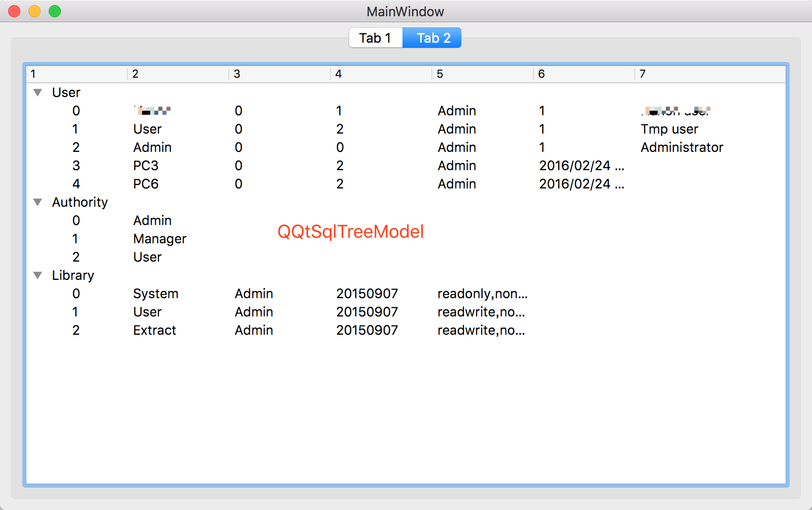The image size is (812, 510).
Task: Collapse the Authority tree node
Action: pos(38,202)
